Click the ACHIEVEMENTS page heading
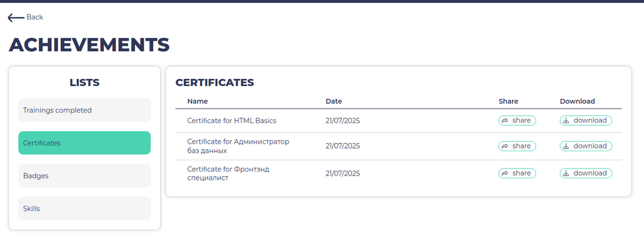This screenshot has height=242, width=644. point(89,44)
